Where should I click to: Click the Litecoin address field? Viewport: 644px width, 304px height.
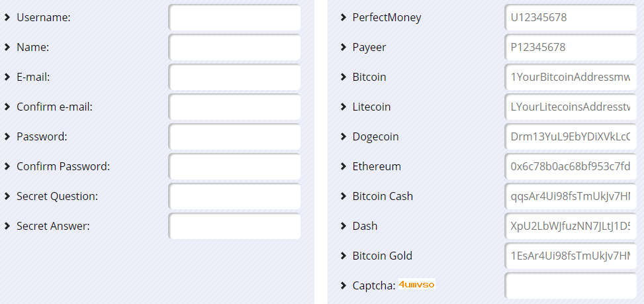tap(571, 107)
